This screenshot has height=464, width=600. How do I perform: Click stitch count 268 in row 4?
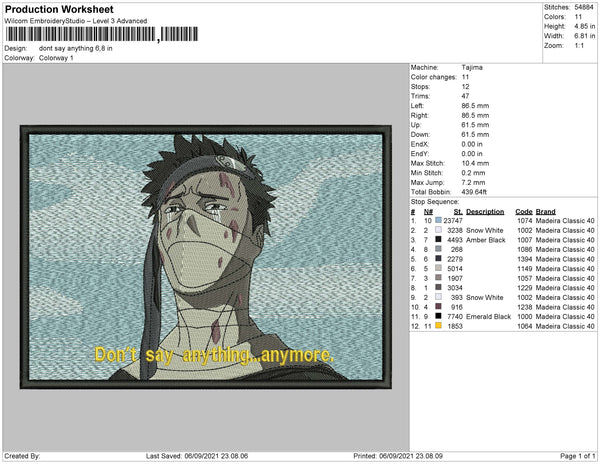pyautogui.click(x=457, y=249)
